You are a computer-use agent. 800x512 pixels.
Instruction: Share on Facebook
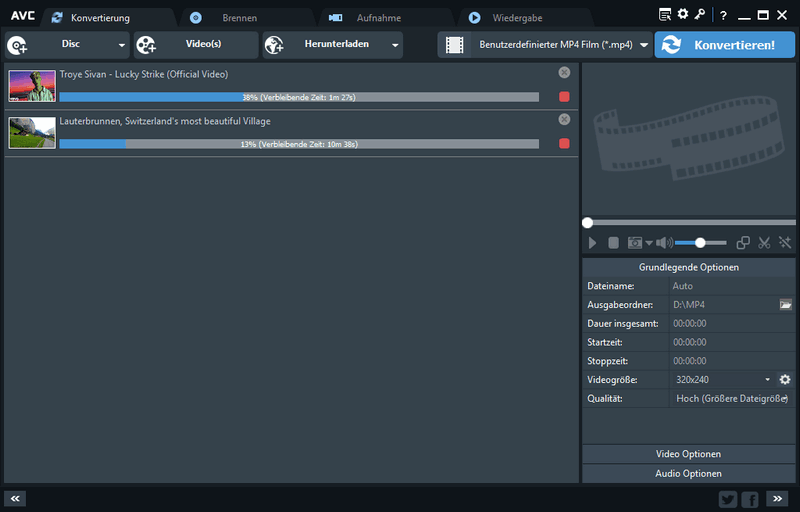[x=750, y=499]
